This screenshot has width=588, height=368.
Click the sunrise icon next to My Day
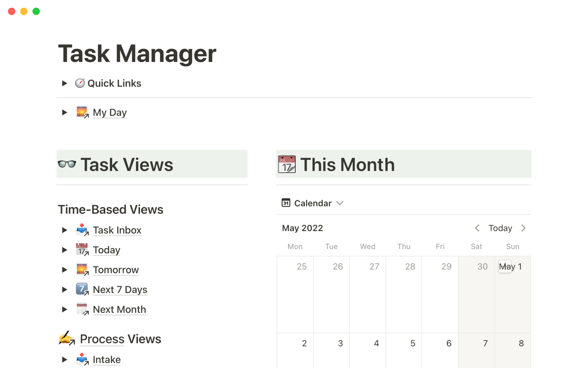pyautogui.click(x=82, y=112)
